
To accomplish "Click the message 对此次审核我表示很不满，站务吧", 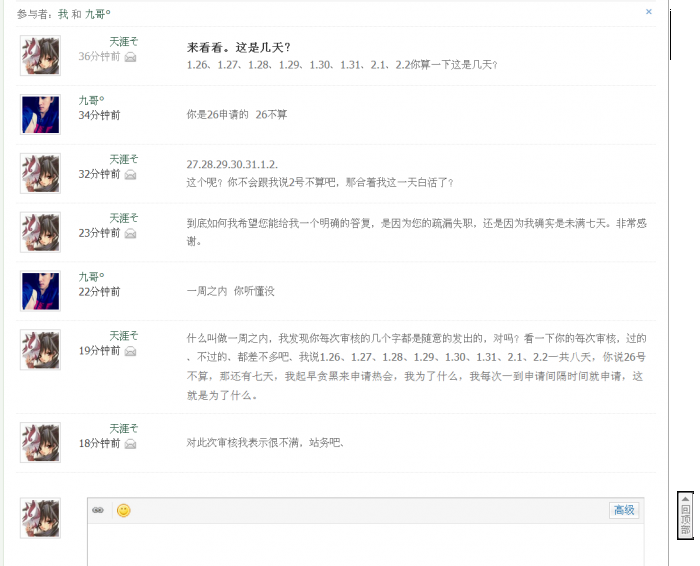I will [265, 443].
